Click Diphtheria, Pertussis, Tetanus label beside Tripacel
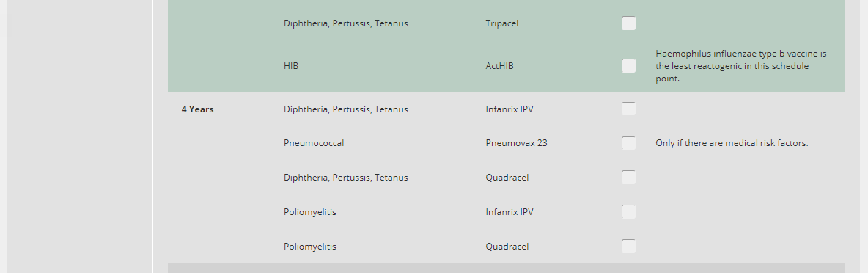This screenshot has width=868, height=273. coord(346,23)
